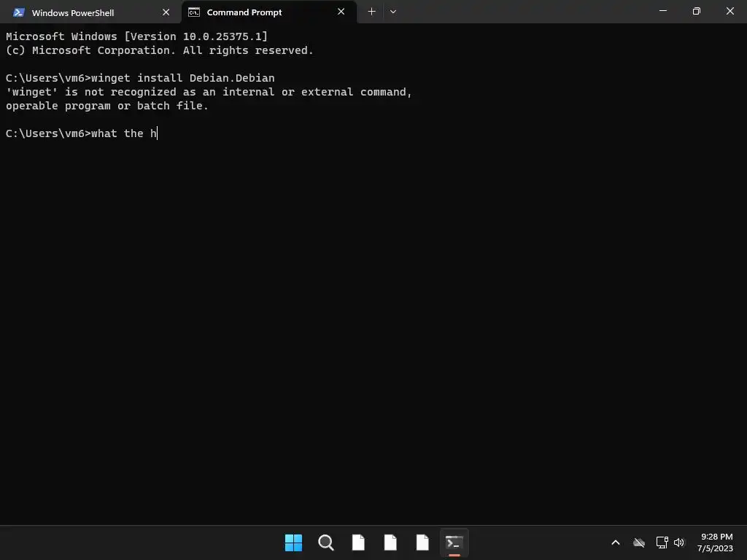Viewport: 747px width, 560px height.
Task: Show hidden system tray icons
Action: click(616, 542)
